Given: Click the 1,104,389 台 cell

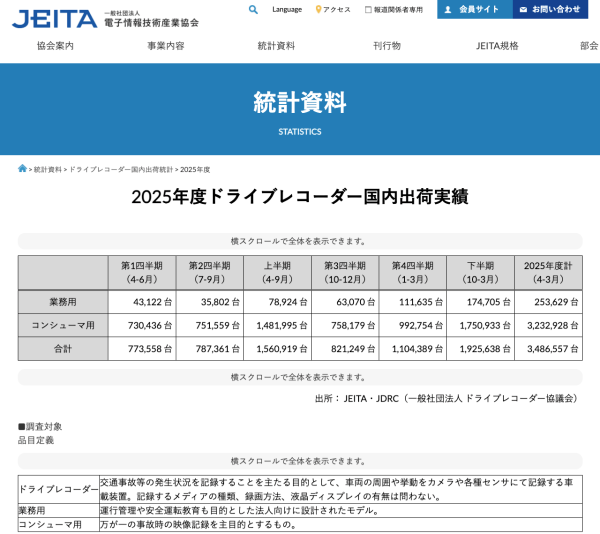Looking at the screenshot, I should click(413, 348).
